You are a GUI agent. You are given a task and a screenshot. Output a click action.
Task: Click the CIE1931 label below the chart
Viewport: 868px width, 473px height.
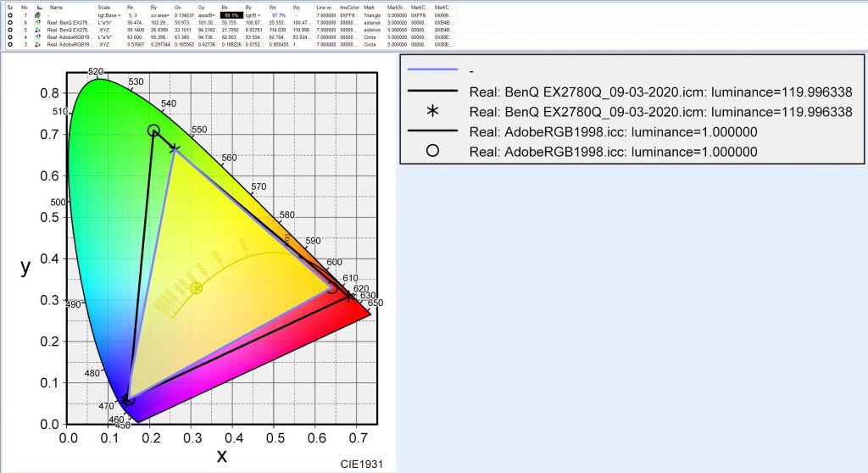tap(361, 465)
